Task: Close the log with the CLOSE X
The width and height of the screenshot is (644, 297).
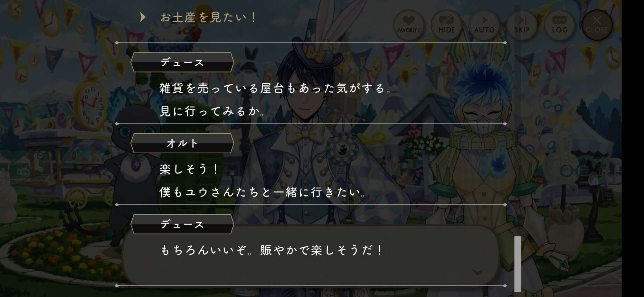Action: pos(597,25)
